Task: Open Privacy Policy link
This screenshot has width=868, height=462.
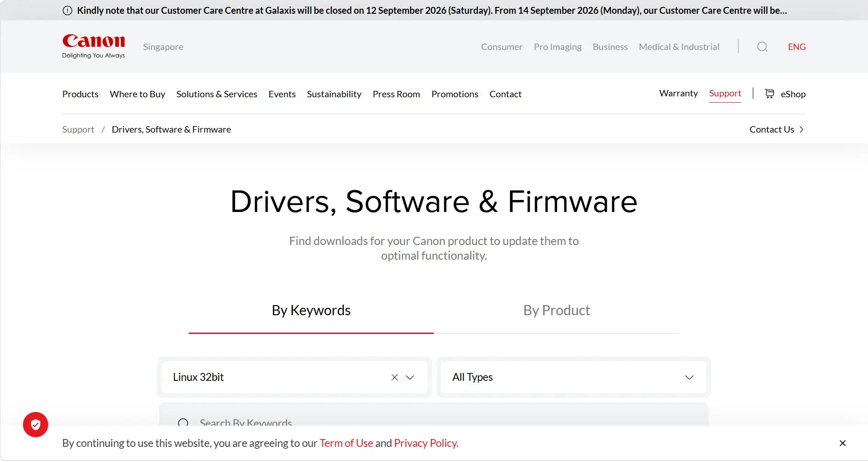Action: coord(425,443)
